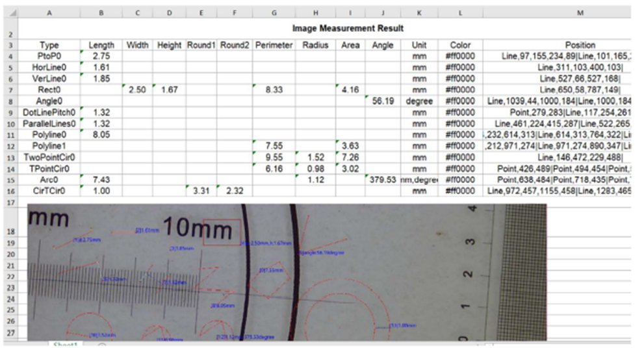This screenshot has height=348, width=644.
Task: Click the Color header cell
Action: coord(460,45)
